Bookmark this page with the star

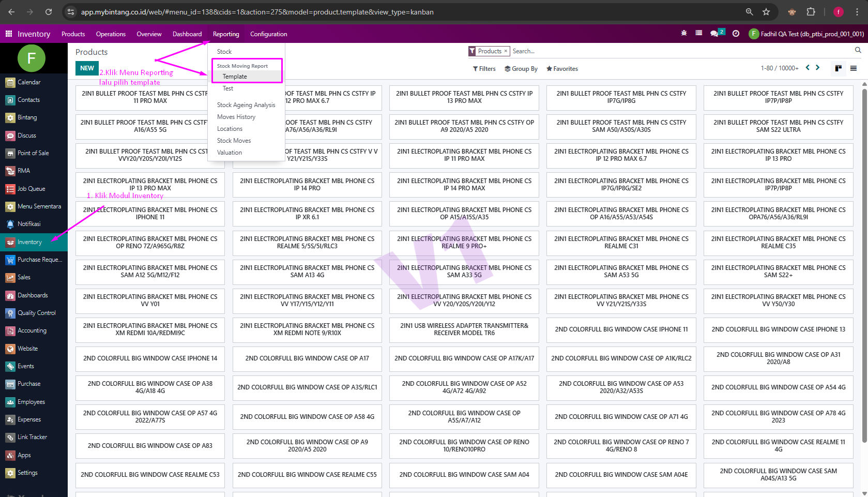(766, 11)
